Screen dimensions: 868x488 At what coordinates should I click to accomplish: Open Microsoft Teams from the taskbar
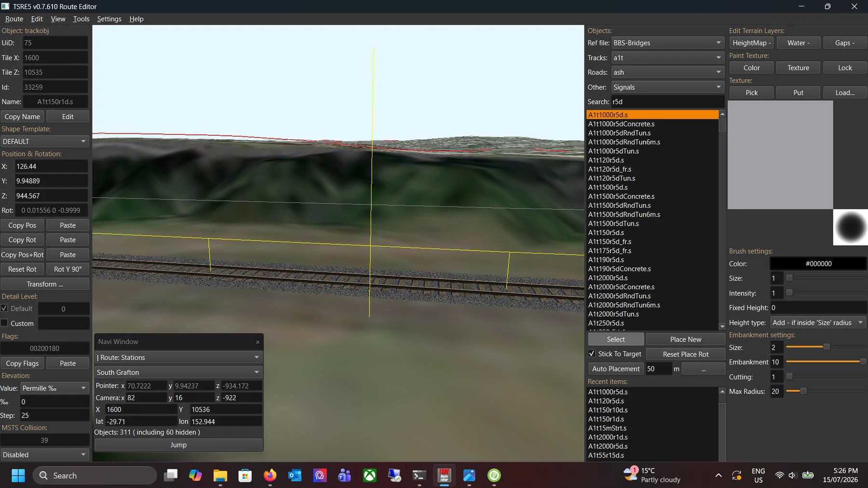point(344,475)
